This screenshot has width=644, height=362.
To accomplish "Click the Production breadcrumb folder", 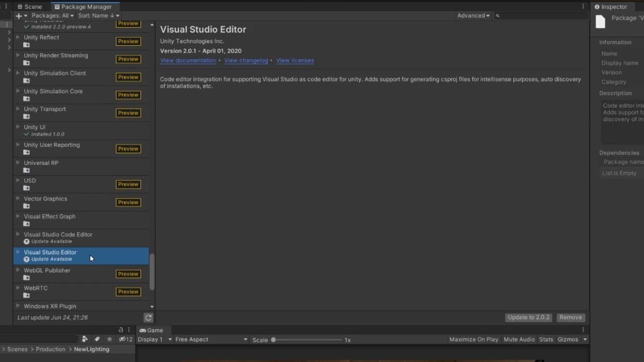I will pyautogui.click(x=50, y=349).
